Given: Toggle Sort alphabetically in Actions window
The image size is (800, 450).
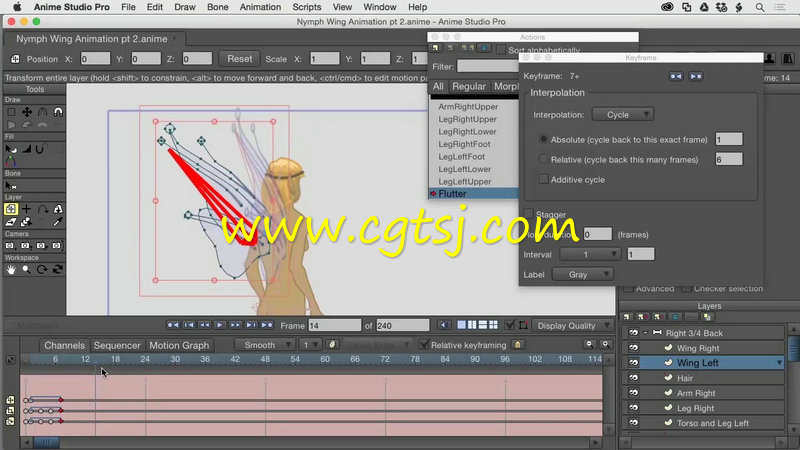Looking at the screenshot, I should click(501, 50).
